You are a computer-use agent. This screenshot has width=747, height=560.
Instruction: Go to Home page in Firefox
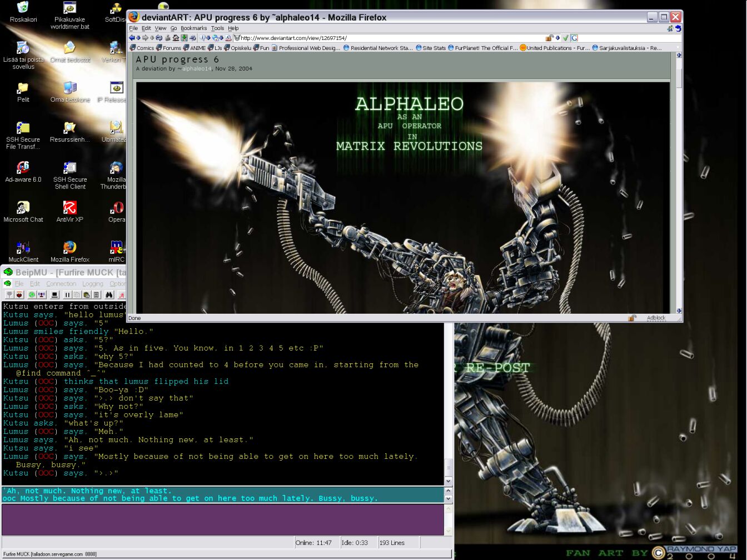point(176,38)
